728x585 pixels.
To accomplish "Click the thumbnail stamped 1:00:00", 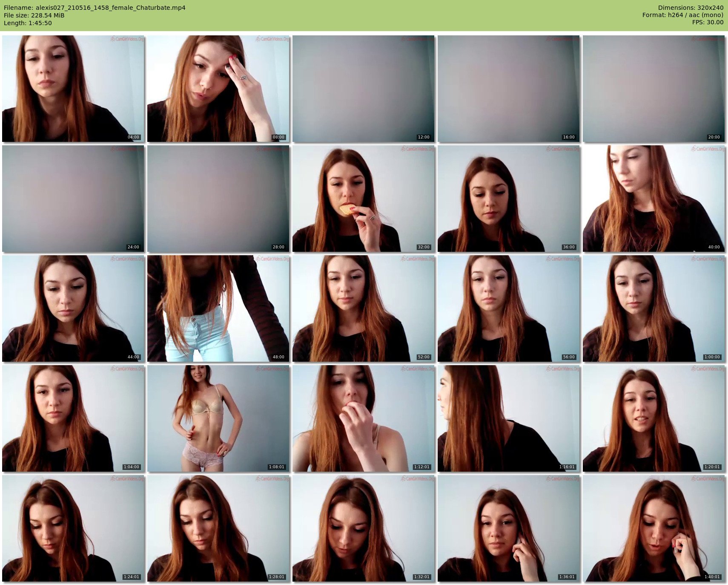I will pos(654,308).
